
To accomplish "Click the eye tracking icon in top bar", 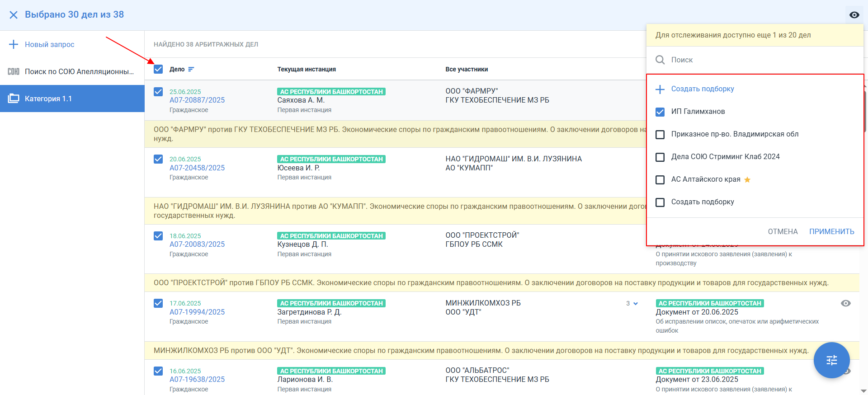I will pyautogui.click(x=854, y=15).
